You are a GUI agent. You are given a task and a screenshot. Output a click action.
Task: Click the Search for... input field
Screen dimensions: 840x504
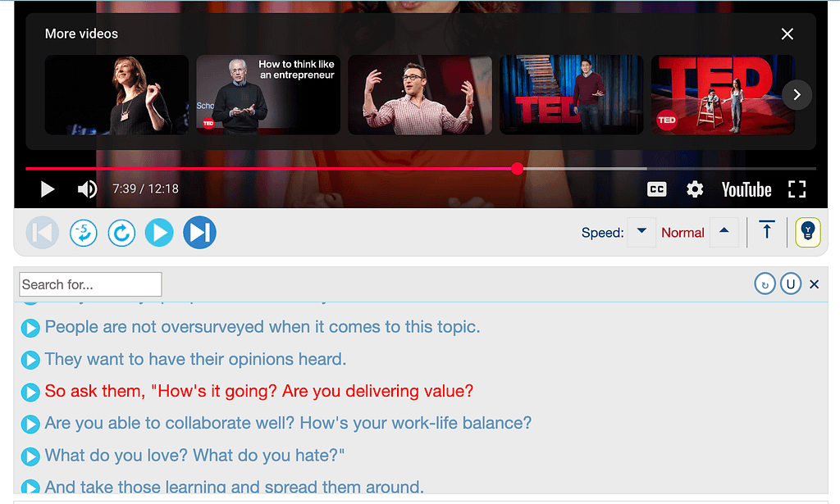[x=90, y=284]
